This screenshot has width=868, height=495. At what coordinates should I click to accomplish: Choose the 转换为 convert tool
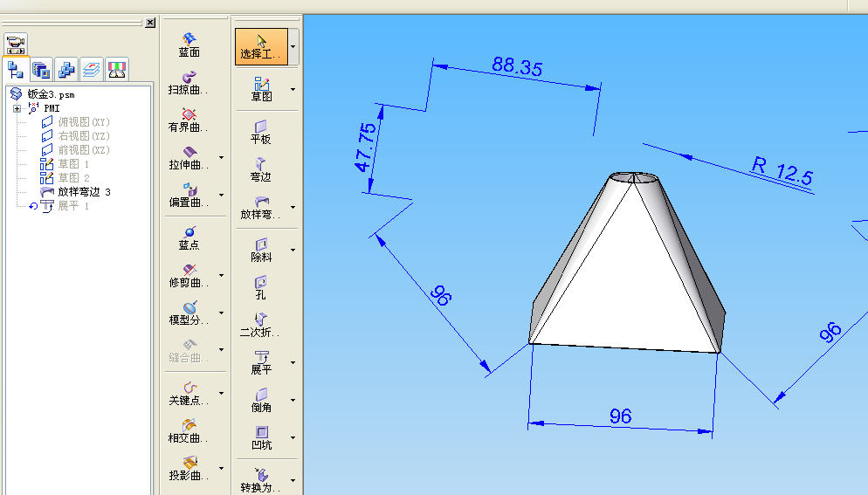pos(261,481)
